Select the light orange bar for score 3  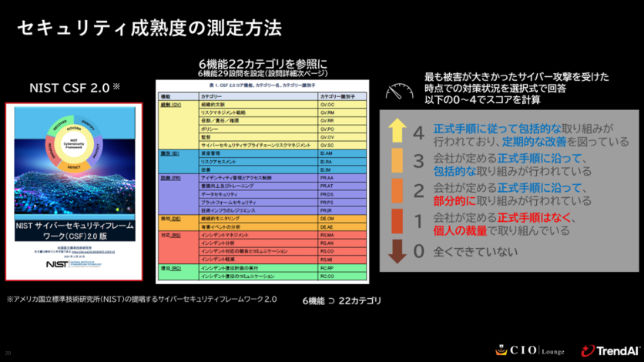click(x=397, y=160)
